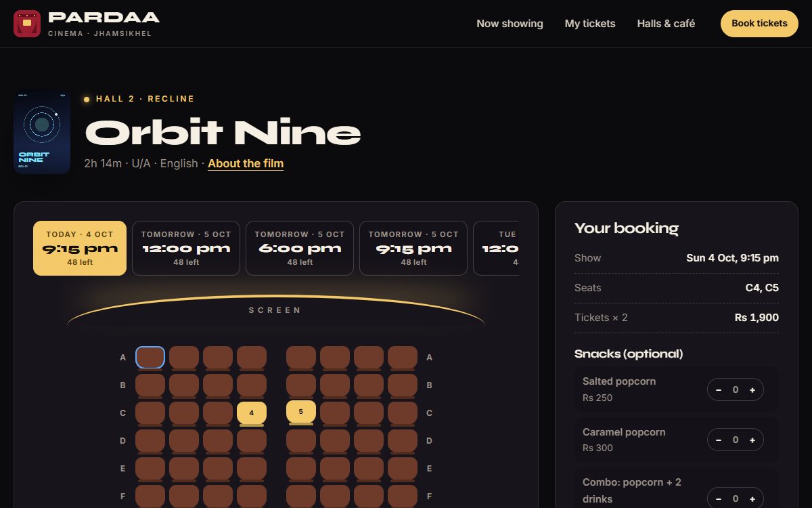The height and width of the screenshot is (508, 812).
Task: Increase Salted popcorn quantity
Action: 752,389
